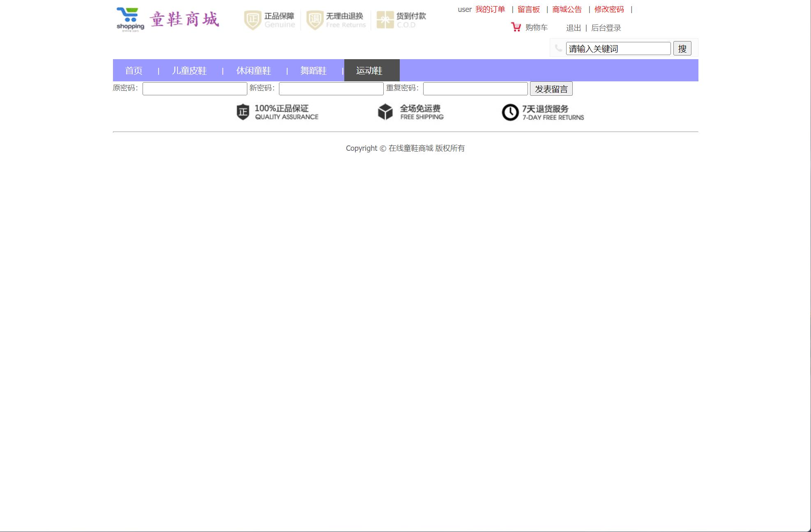Click the 100%正品保证 quality assurance icon
This screenshot has height=532, width=811.
242,112
